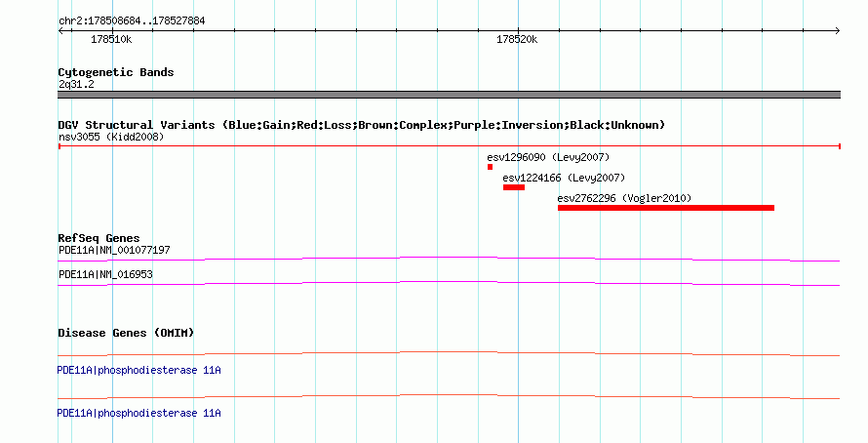Screen dimensions: 868x443
Task: Click the left arrow of the ruler
Action: (61, 31)
